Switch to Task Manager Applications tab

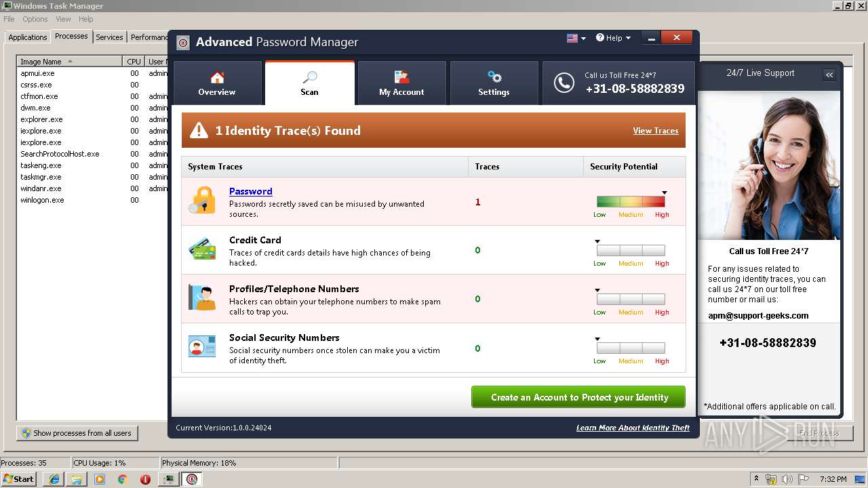(28, 37)
